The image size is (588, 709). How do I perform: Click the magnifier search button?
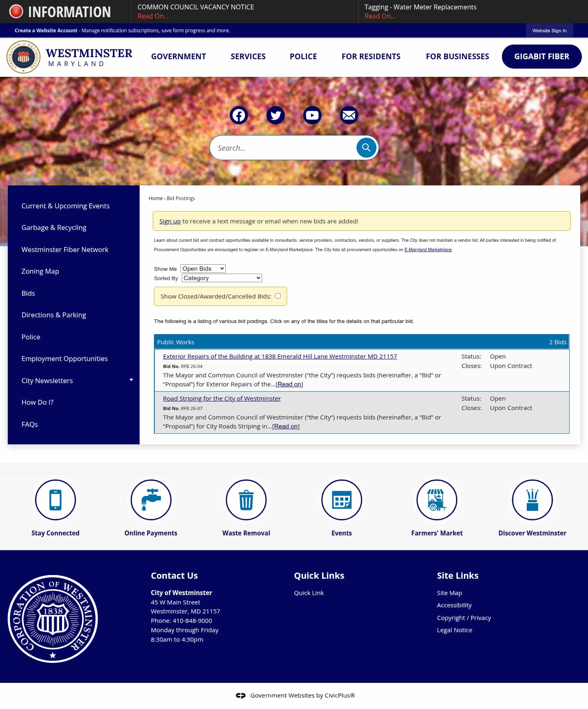(366, 147)
